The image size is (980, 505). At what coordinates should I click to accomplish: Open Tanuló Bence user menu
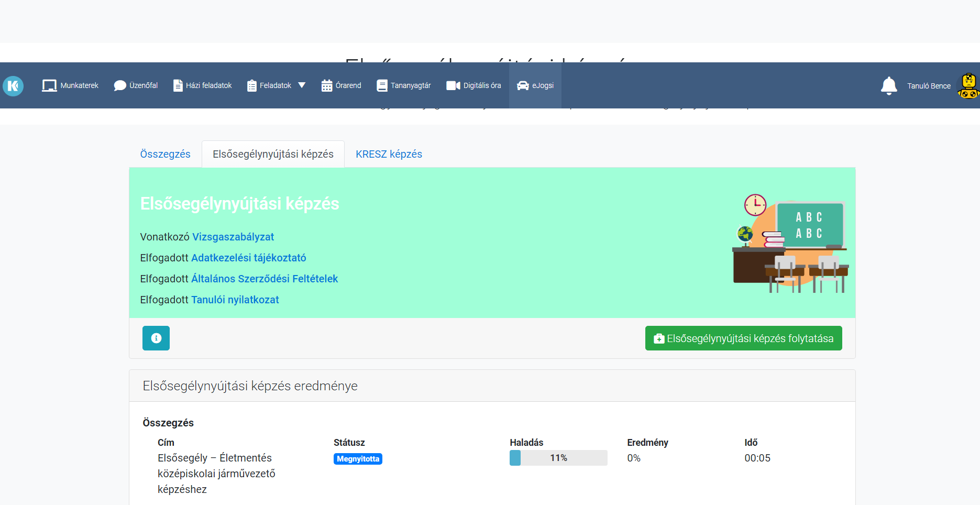pos(929,86)
